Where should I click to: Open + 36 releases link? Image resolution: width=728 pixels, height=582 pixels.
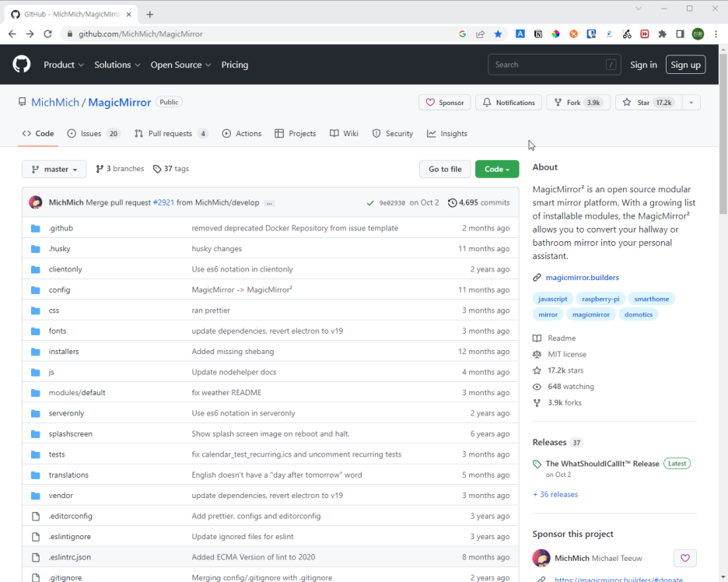pyautogui.click(x=555, y=494)
